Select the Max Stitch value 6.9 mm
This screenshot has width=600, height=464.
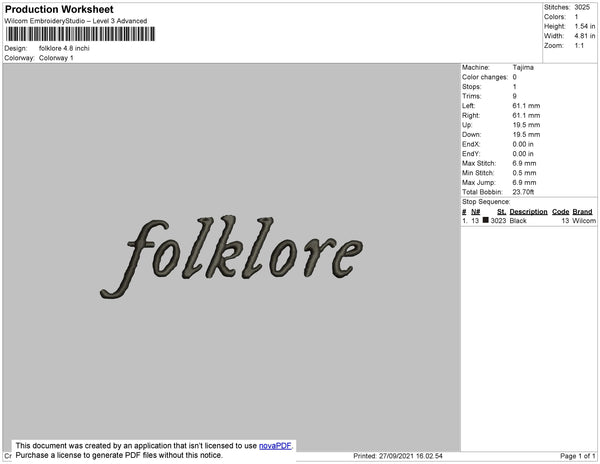[x=524, y=163]
